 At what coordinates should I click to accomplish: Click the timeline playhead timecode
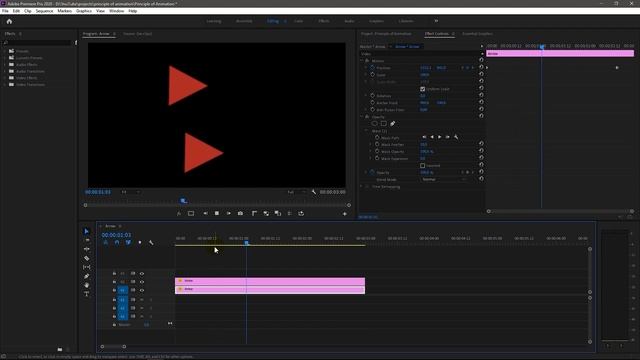point(116,235)
